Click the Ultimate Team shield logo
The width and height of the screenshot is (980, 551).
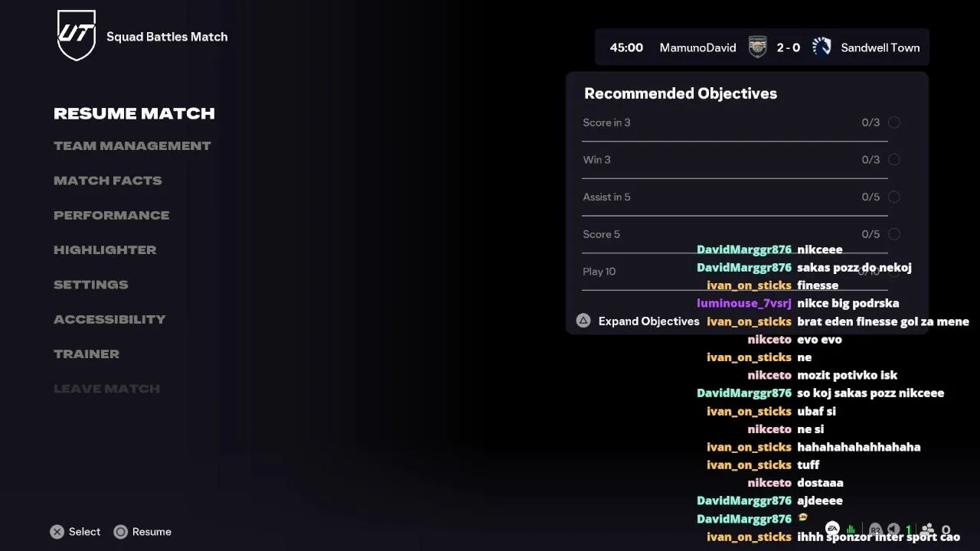(x=77, y=35)
